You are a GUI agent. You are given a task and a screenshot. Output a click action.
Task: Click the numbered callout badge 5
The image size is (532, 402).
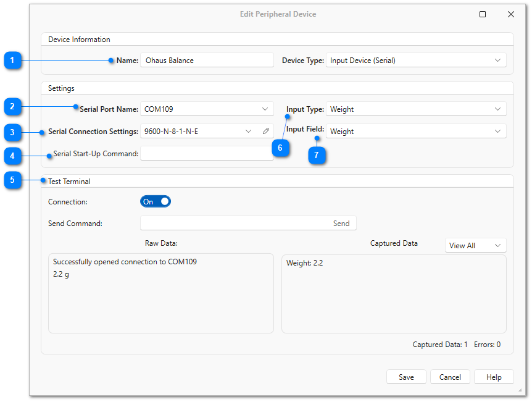(12, 180)
